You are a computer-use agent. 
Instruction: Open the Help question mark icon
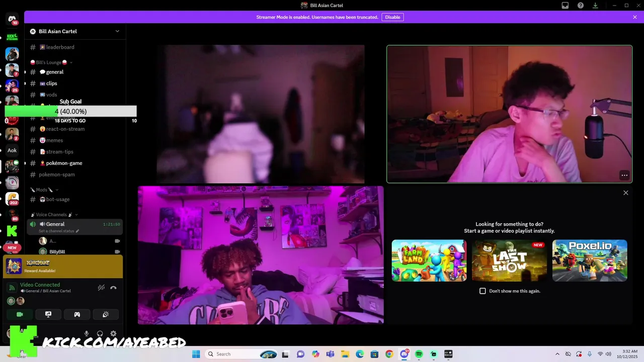(x=581, y=6)
